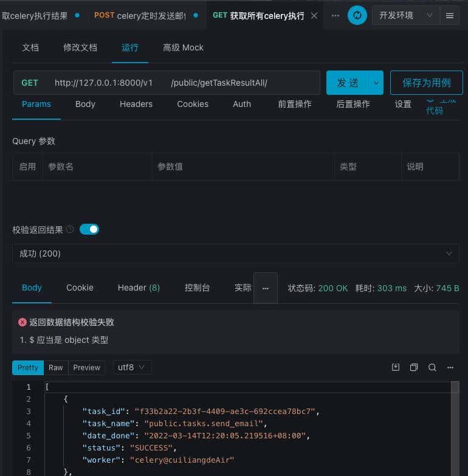Switch to the 文档 tab

30,47
